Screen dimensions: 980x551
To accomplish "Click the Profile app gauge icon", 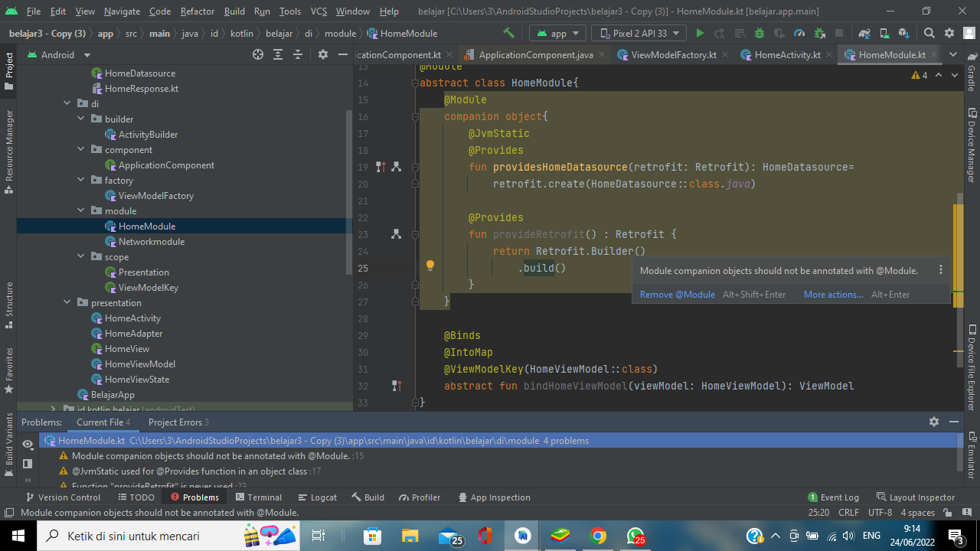I will (799, 33).
